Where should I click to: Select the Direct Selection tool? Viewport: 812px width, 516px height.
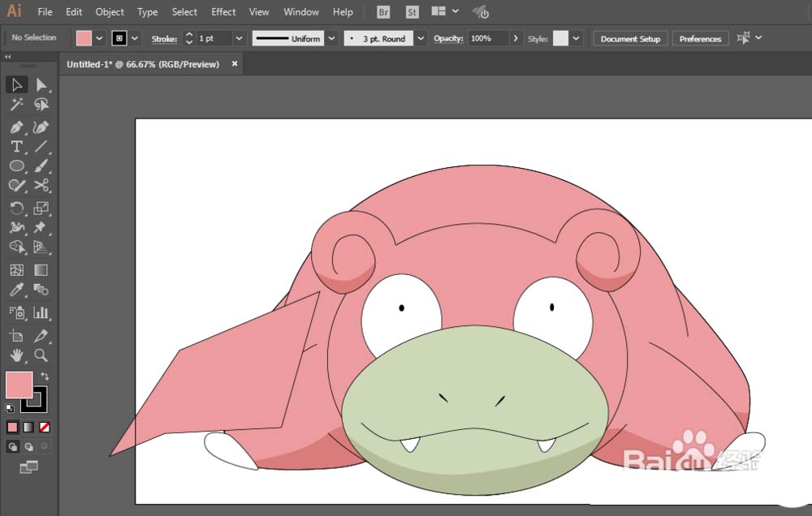point(41,85)
